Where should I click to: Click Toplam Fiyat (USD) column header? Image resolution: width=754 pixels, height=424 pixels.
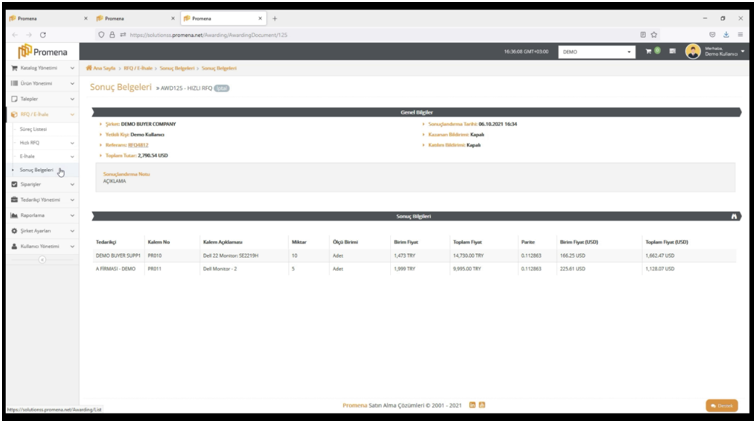click(x=666, y=242)
